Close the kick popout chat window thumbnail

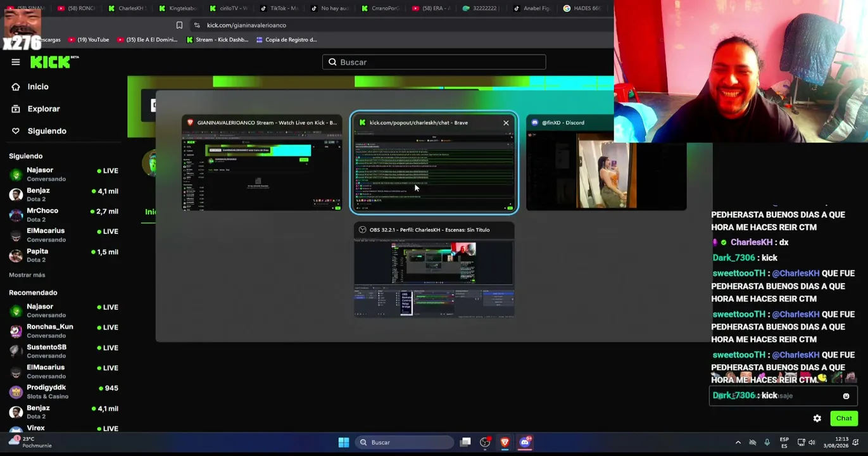[506, 123]
